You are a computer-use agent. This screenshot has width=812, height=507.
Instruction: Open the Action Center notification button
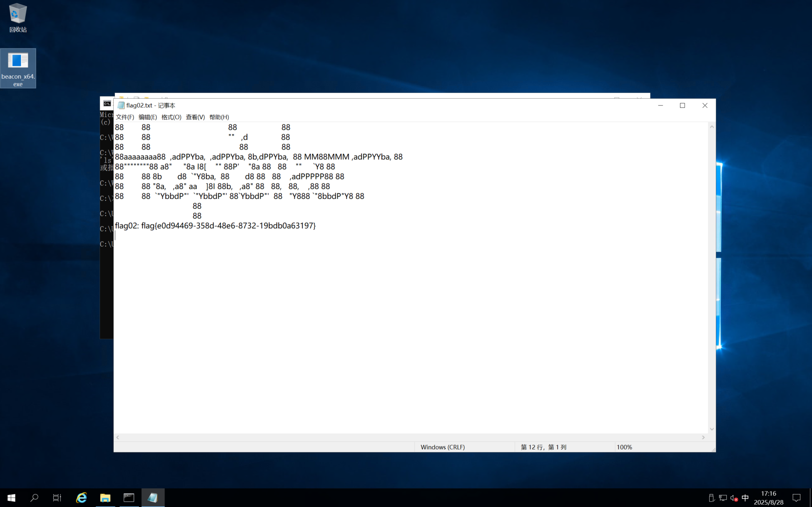(797, 498)
